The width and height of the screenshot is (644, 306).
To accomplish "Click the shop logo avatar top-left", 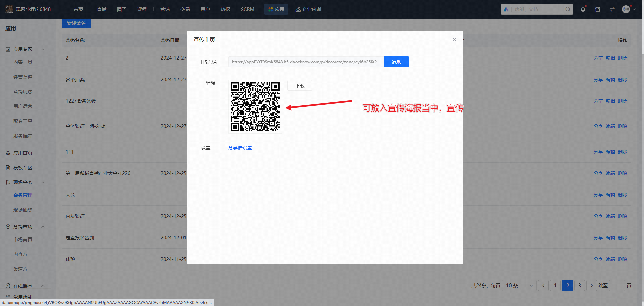I will coord(9,9).
